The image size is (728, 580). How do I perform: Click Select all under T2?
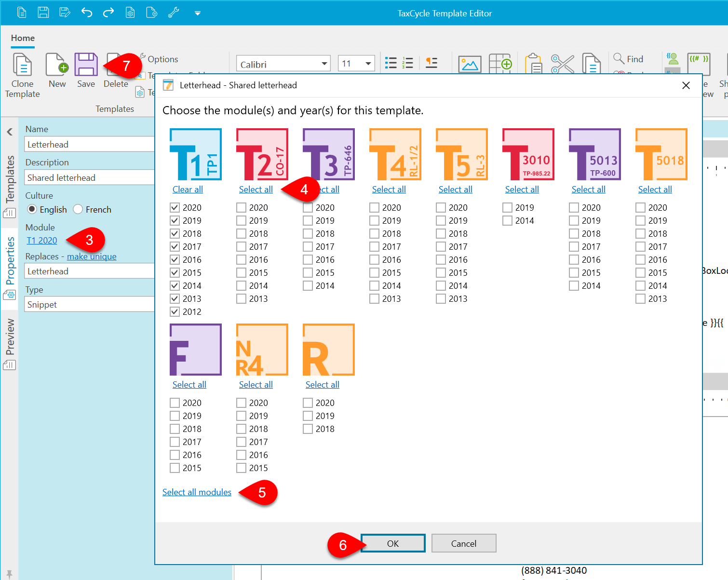tap(256, 189)
